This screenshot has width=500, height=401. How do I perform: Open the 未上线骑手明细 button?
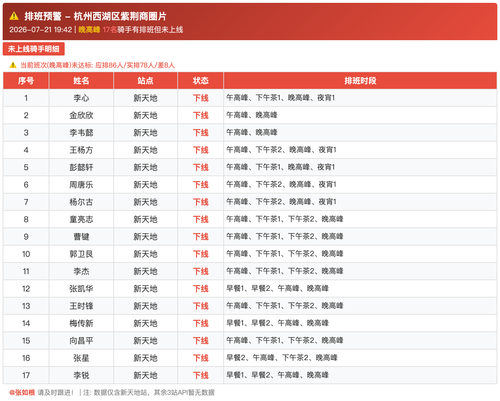[34, 49]
